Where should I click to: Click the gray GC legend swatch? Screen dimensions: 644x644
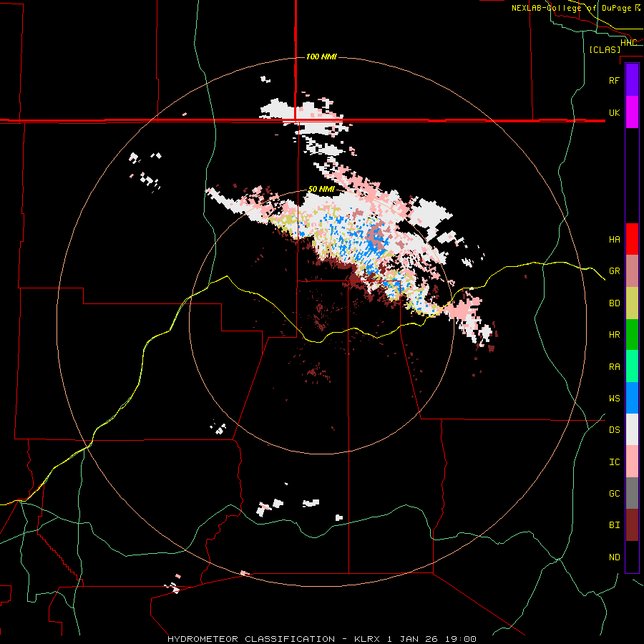(x=632, y=493)
